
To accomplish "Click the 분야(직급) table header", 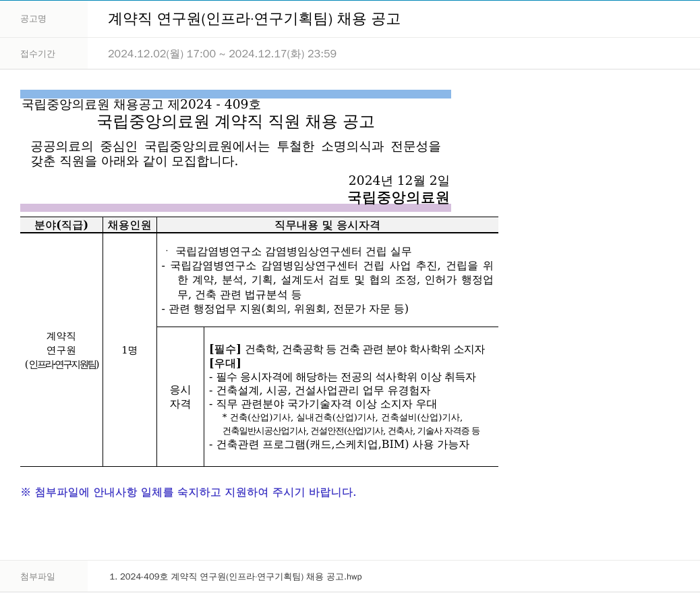I will coord(61,225).
